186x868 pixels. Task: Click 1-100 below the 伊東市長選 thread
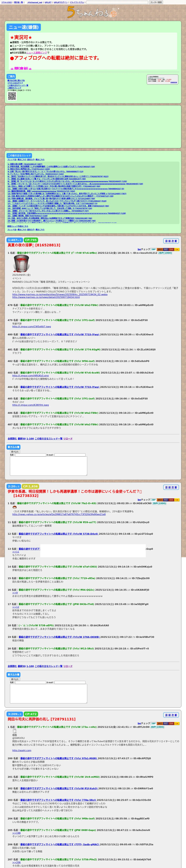[x=30, y=666]
